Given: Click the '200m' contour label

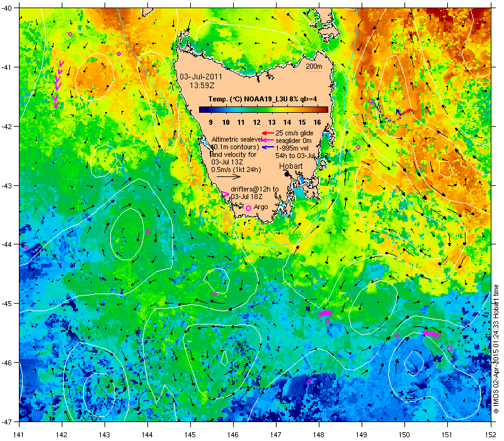Looking at the screenshot, I should [314, 66].
